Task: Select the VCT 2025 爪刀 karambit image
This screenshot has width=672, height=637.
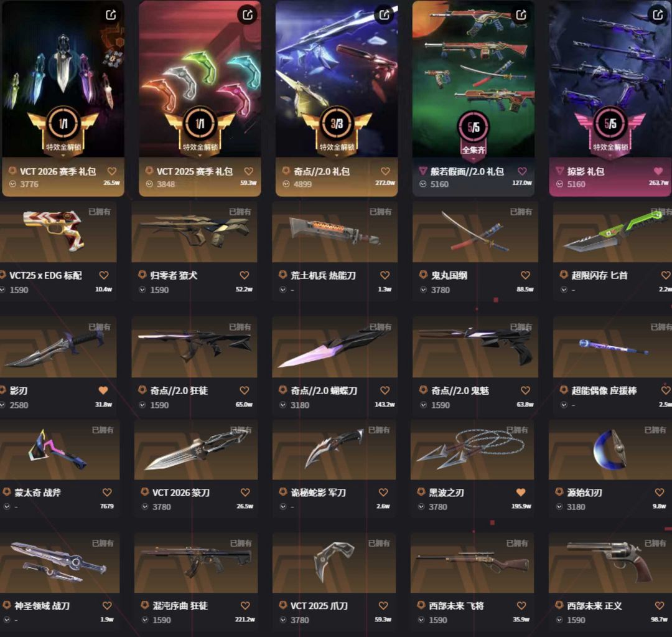Action: (334, 563)
